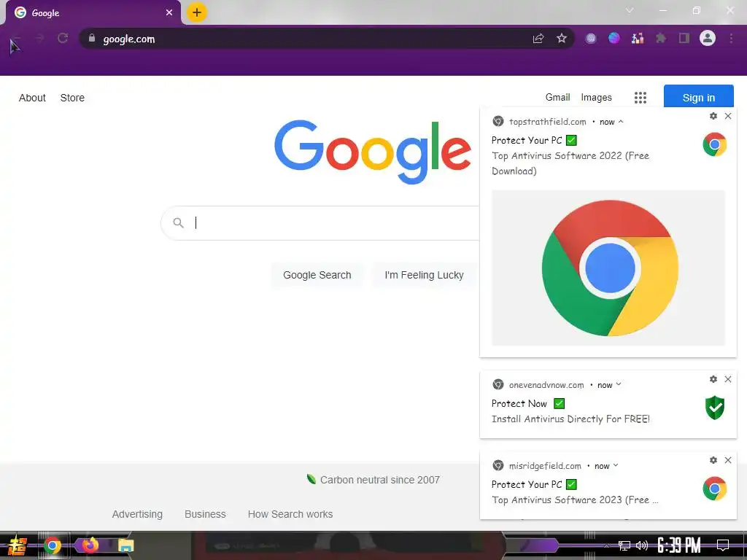Open the Google apps grid
Image resolution: width=747 pixels, height=560 pixels.
640,98
